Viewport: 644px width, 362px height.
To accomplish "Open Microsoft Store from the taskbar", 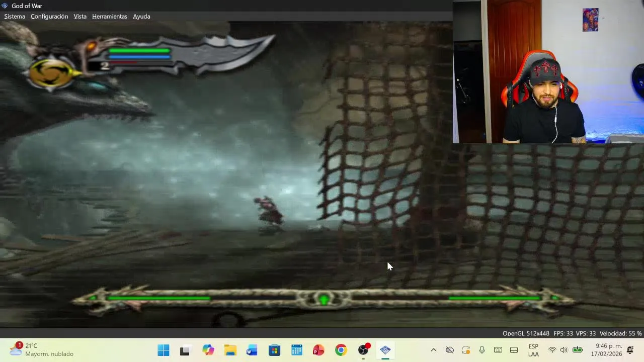I will point(274,350).
